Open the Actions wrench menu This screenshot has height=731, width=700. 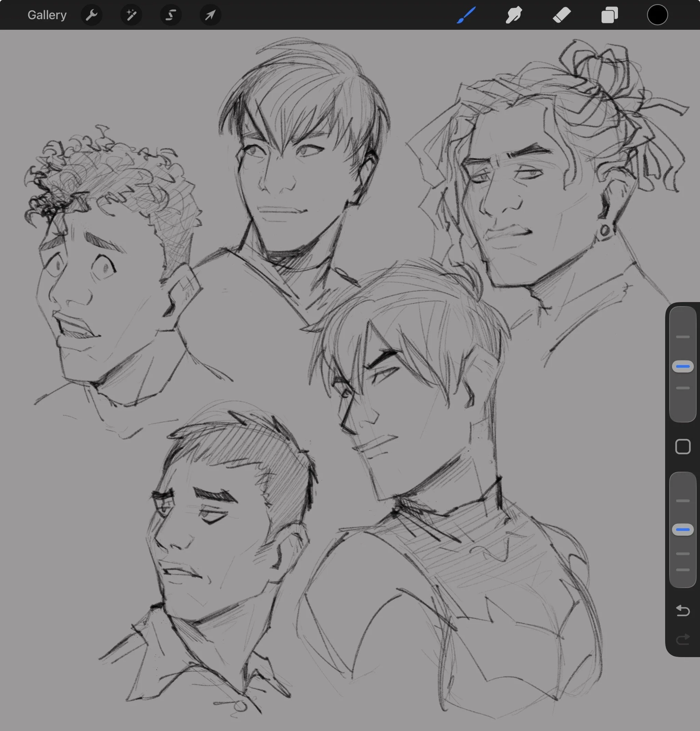pos(91,15)
